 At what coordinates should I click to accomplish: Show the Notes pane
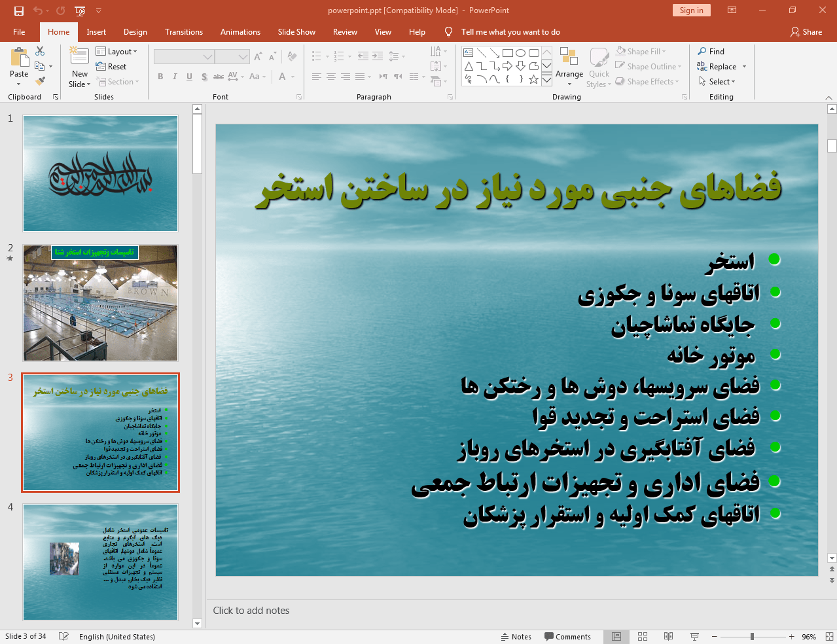pyautogui.click(x=516, y=636)
